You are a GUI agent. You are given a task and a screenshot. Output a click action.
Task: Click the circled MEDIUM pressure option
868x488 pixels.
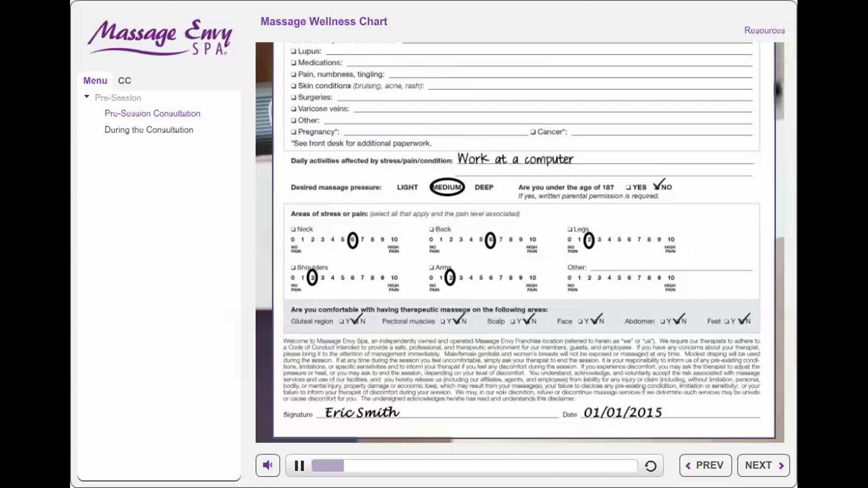(447, 187)
